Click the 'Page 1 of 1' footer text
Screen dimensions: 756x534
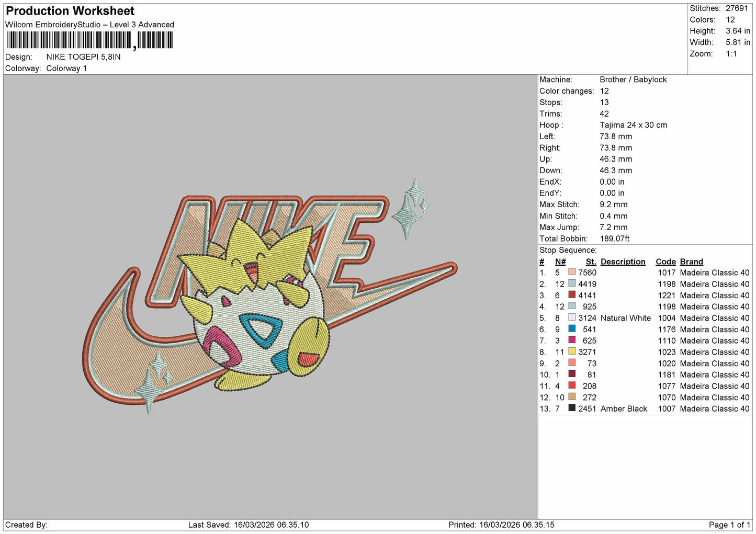click(x=729, y=525)
